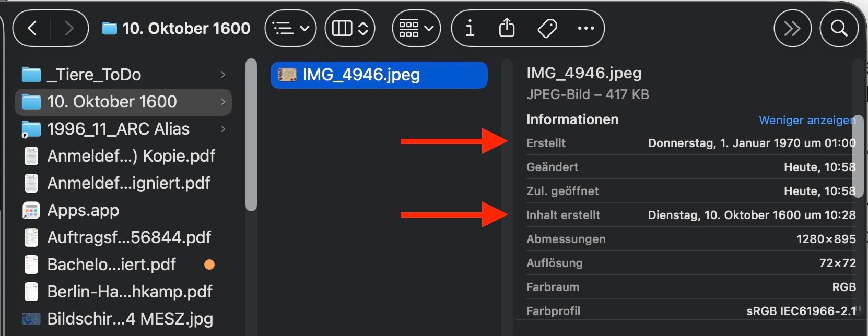Open the grouping options grid dropdown
868x336 pixels.
(416, 28)
